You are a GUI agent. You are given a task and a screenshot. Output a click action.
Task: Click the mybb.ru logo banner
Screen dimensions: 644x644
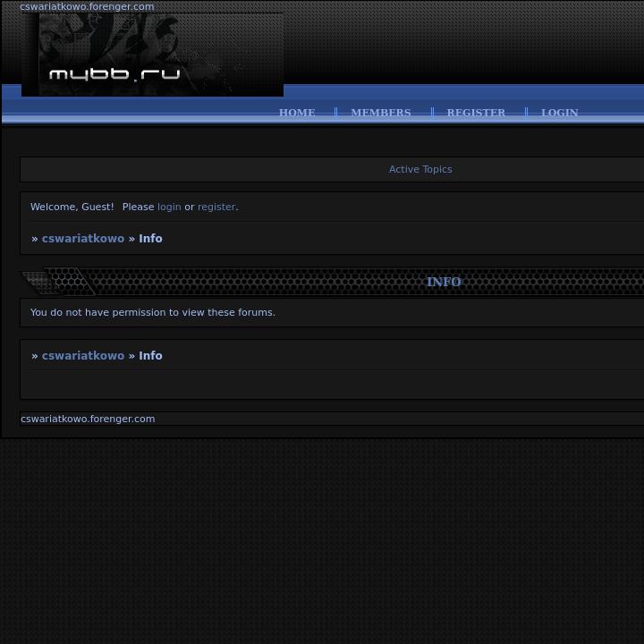pyautogui.click(x=152, y=55)
